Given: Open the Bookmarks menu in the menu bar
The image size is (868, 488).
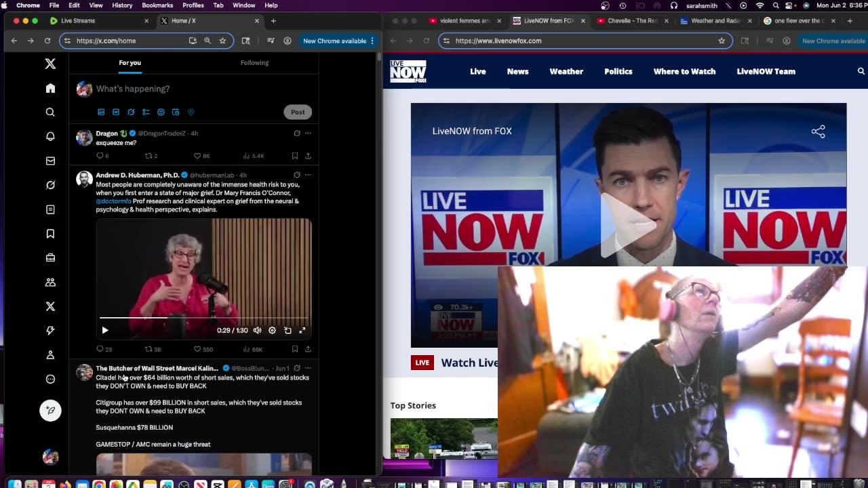Looking at the screenshot, I should 157,5.
